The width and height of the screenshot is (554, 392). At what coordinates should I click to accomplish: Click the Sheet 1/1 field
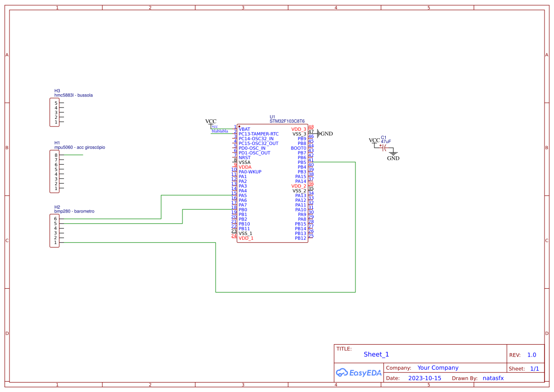click(x=536, y=368)
